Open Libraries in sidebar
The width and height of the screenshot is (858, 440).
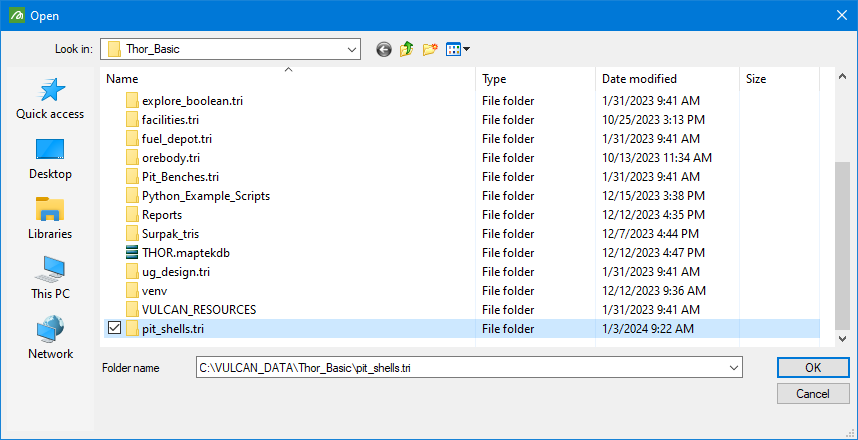50,219
